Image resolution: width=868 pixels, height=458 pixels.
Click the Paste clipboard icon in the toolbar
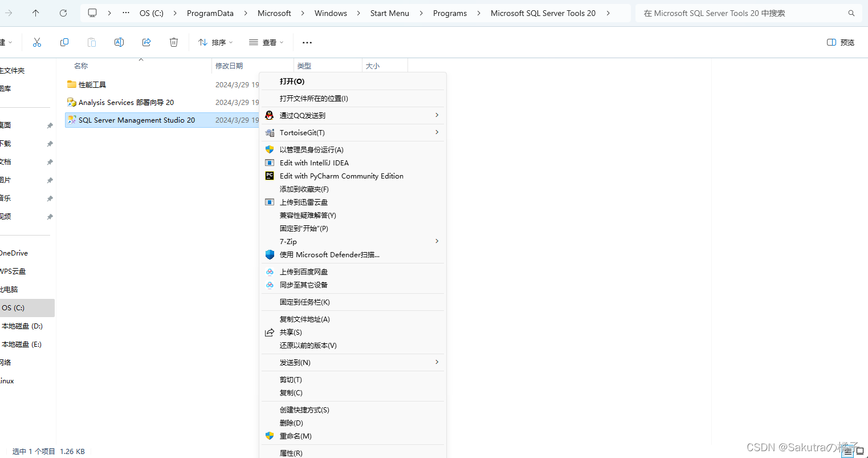(92, 42)
